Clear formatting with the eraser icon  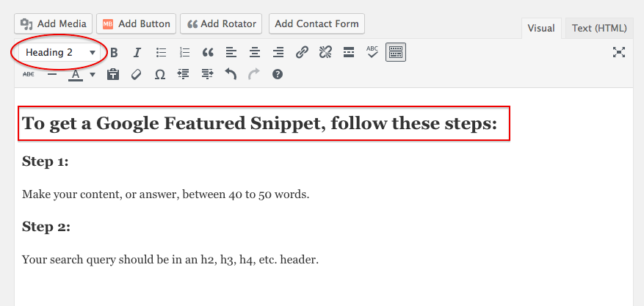point(136,74)
